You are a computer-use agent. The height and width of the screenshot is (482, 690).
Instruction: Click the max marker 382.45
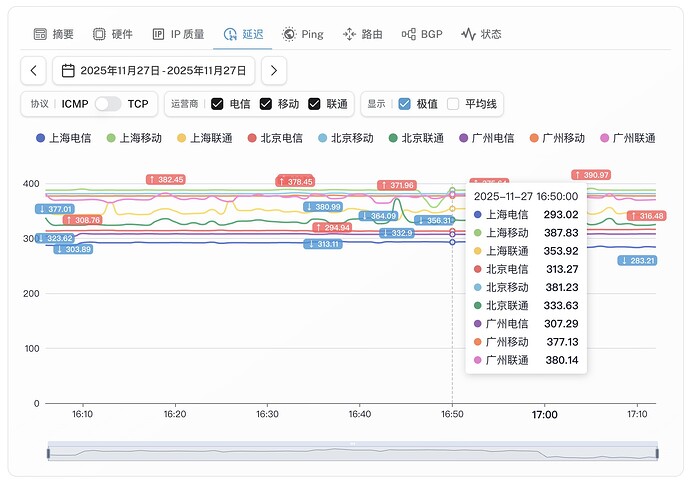click(166, 180)
